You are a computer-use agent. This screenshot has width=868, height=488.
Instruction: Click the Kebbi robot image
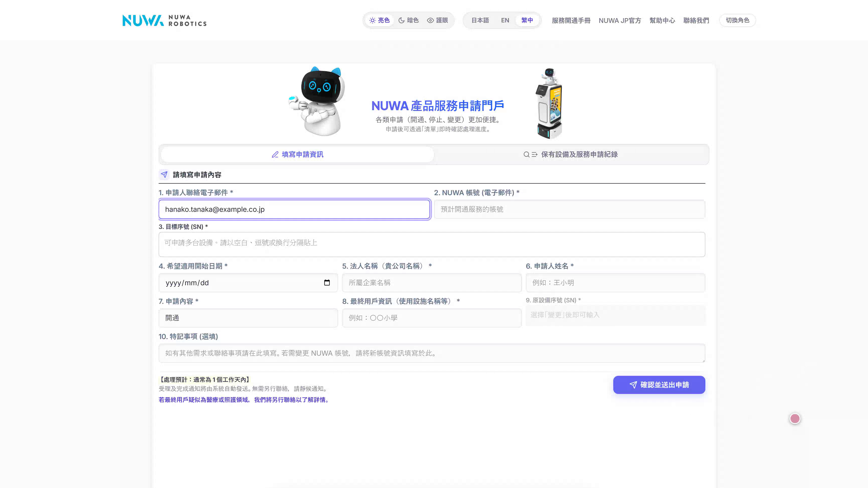[317, 101]
